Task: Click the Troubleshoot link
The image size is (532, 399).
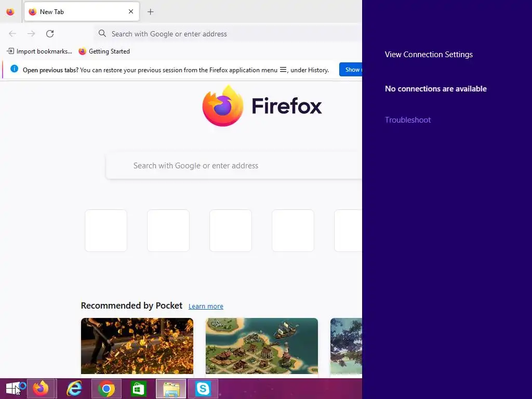Action: pos(408,120)
